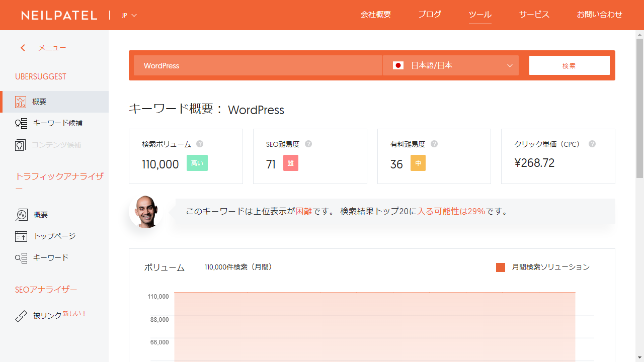Click help icon beside SEO難易度
This screenshot has height=362, width=644.
(x=308, y=144)
